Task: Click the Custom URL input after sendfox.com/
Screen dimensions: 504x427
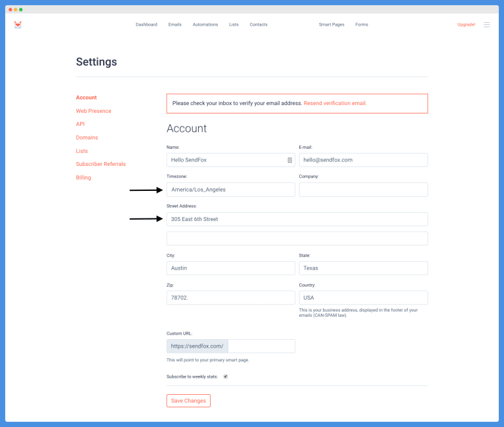Action: (261, 346)
